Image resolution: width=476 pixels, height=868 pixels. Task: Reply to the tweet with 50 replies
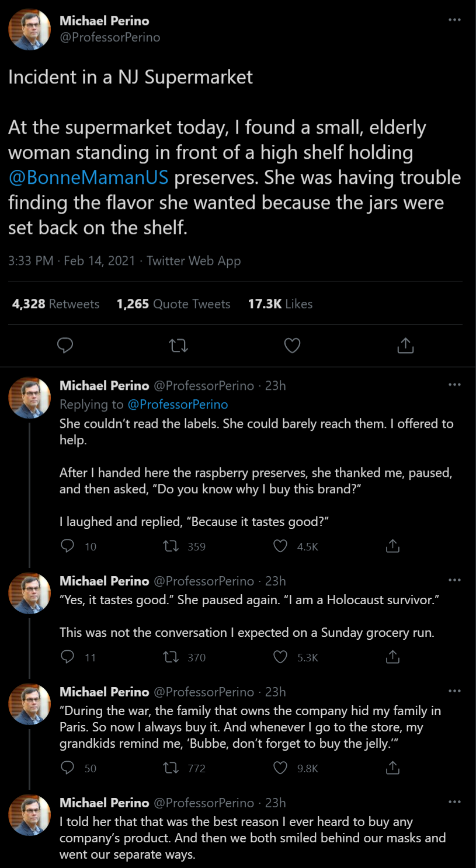(x=68, y=768)
